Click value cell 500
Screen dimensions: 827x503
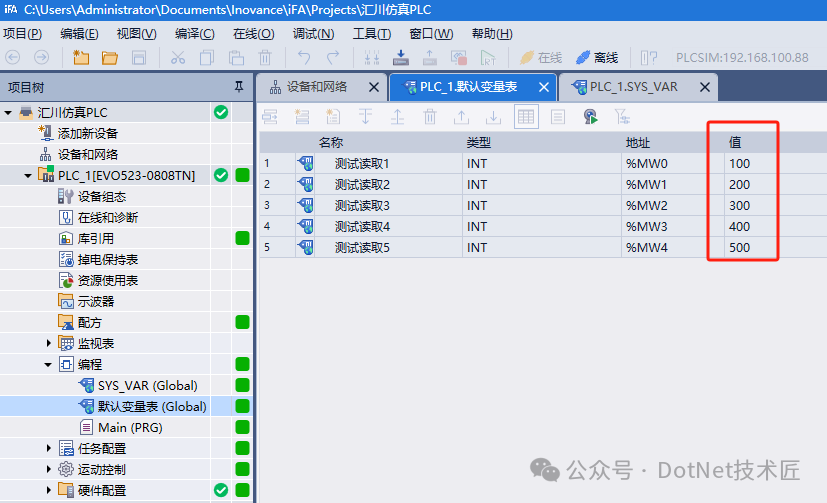tap(739, 248)
